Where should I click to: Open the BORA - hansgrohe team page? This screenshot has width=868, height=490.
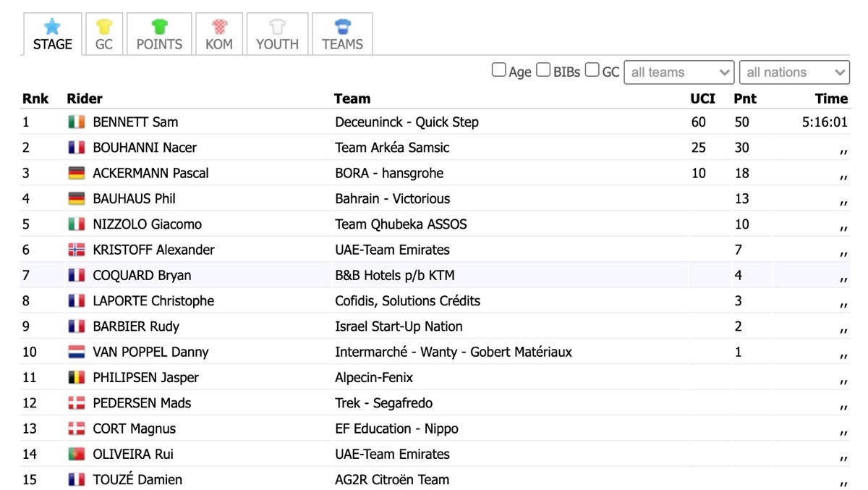[389, 173]
